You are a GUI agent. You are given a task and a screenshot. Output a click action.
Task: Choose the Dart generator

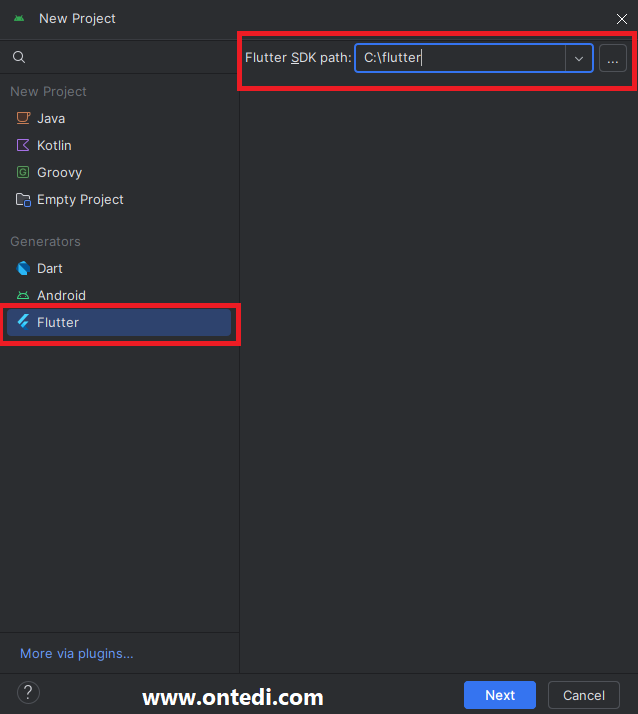(x=118, y=268)
